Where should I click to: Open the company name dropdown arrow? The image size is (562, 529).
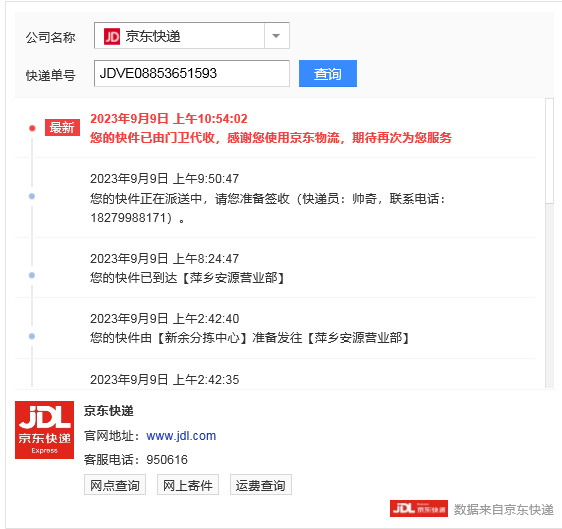[276, 36]
